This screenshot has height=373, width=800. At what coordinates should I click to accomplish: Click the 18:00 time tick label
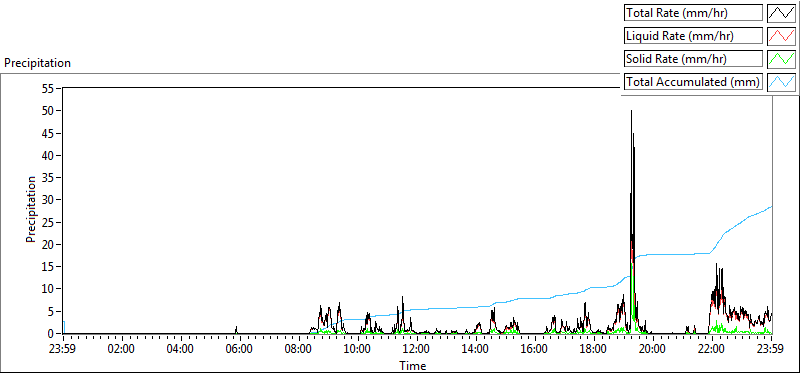(x=594, y=350)
